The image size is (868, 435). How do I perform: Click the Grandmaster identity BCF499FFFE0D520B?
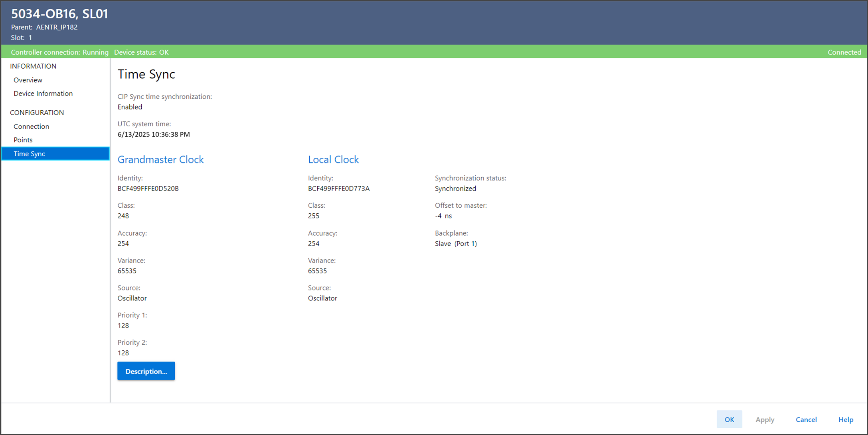148,189
